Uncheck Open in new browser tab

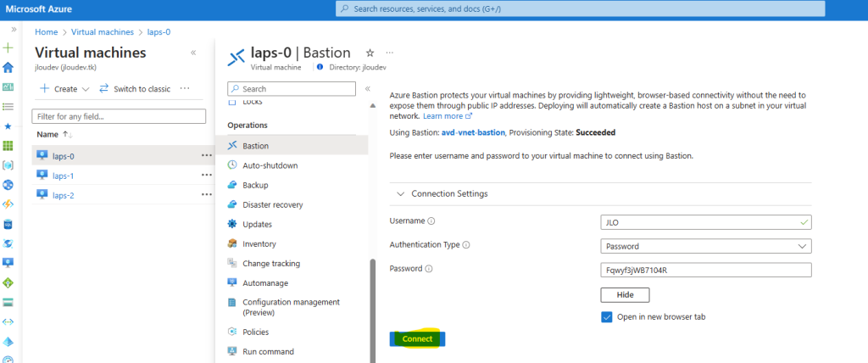(607, 317)
